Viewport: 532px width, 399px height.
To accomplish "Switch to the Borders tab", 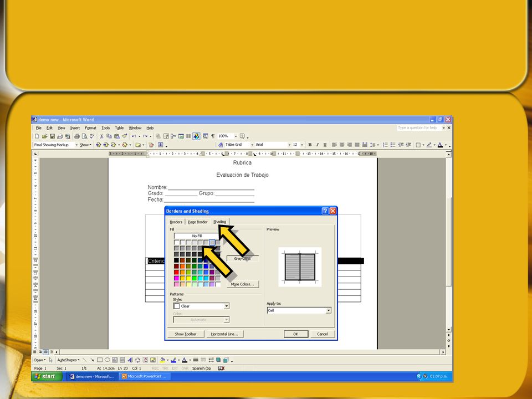I will [176, 222].
